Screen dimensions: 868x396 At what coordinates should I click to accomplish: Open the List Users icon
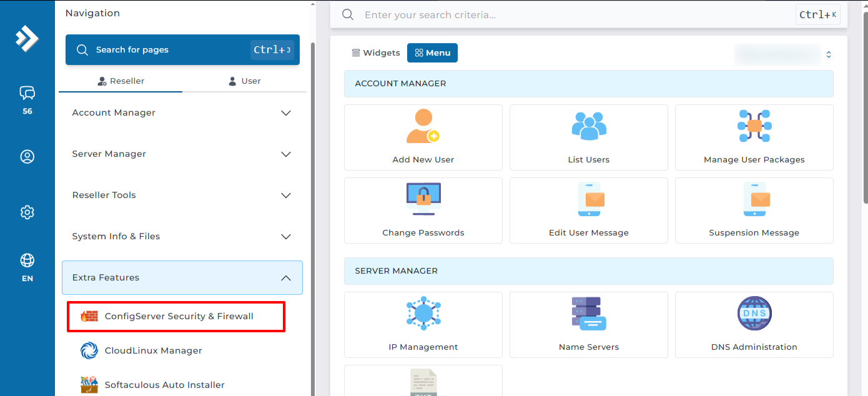[588, 127]
